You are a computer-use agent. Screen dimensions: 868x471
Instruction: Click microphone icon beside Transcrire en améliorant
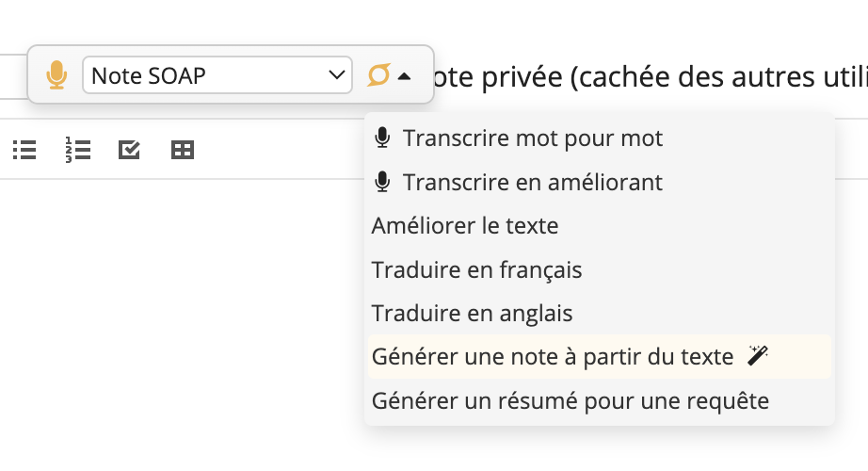pos(382,181)
